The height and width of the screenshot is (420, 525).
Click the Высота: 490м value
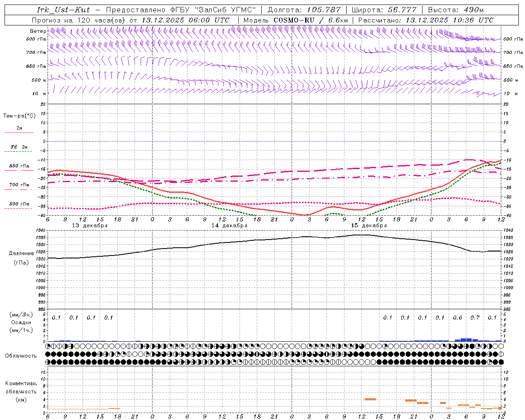pos(456,10)
